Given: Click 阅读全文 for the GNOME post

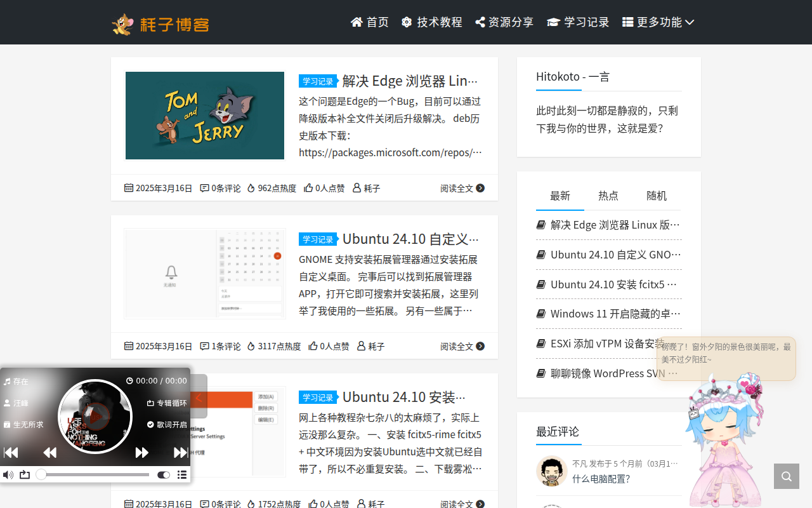Looking at the screenshot, I should click(x=462, y=346).
